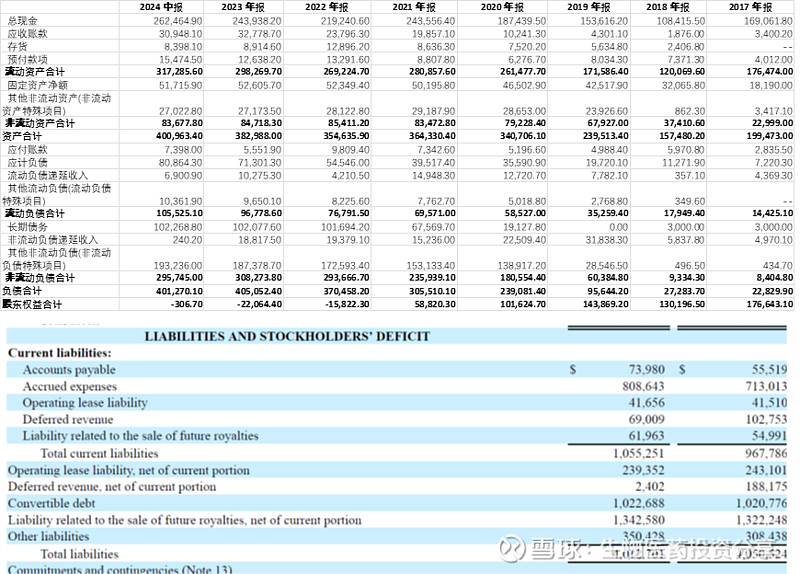
Task: Select the '2018 年报' column header
Action: coord(668,7)
